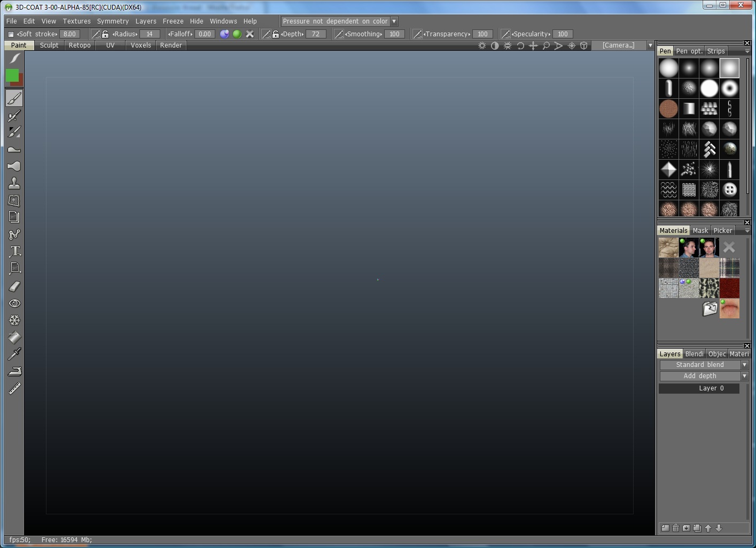Select the Curves spline tool
The width and height of the screenshot is (756, 548).
14,234
